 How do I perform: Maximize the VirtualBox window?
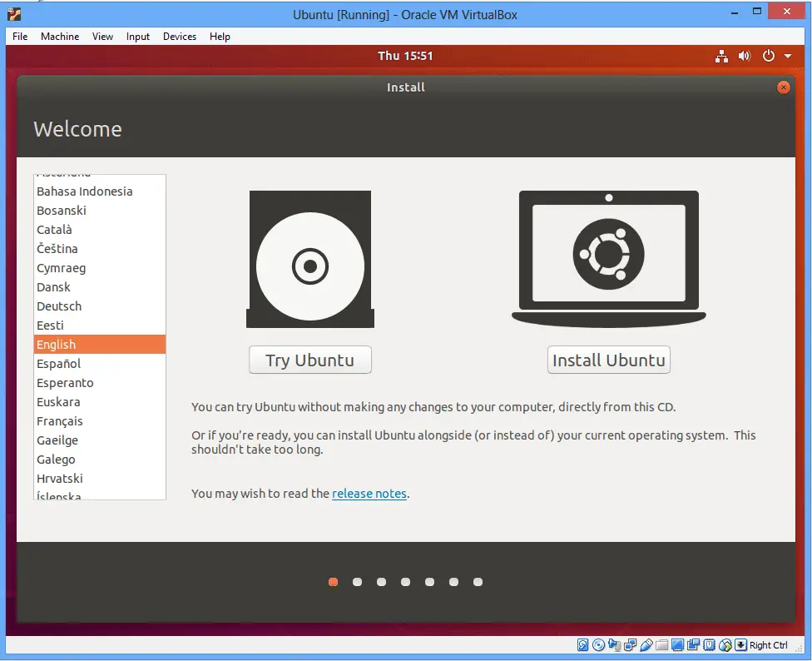click(x=757, y=12)
